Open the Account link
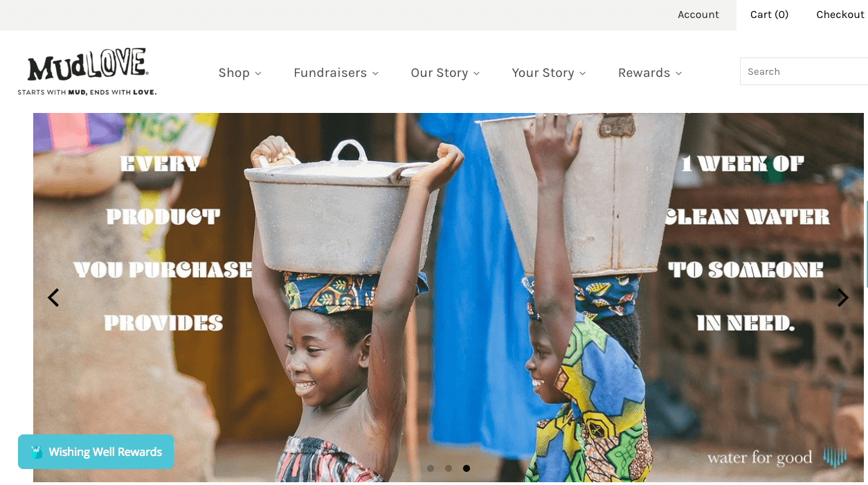 (x=698, y=15)
